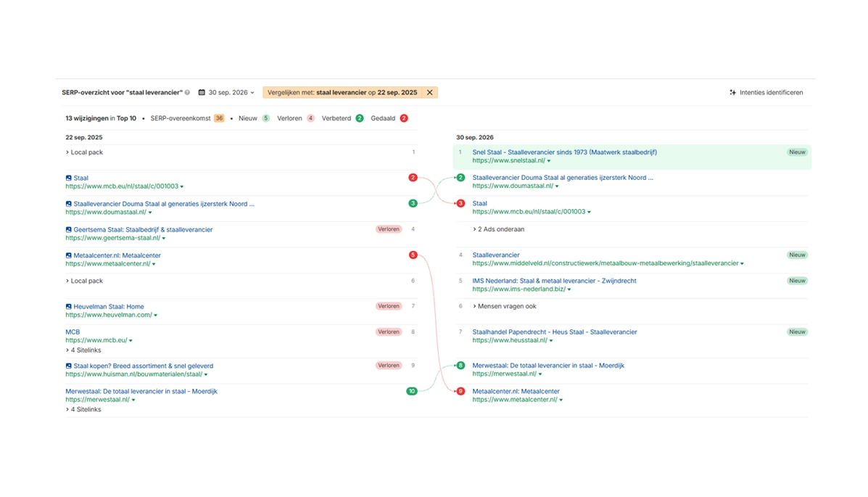Expand the 2 Ads onderaan row
This screenshot has height=497, width=868.
click(499, 229)
